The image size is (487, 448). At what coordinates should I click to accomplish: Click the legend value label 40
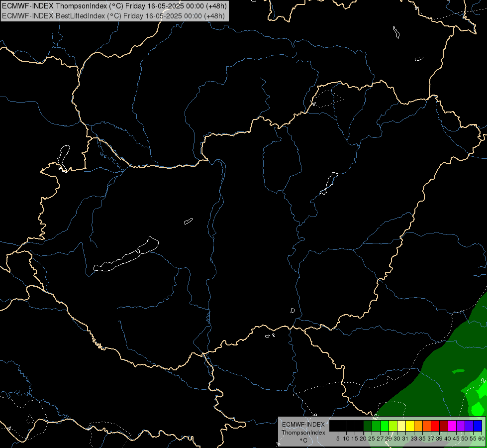447,439
